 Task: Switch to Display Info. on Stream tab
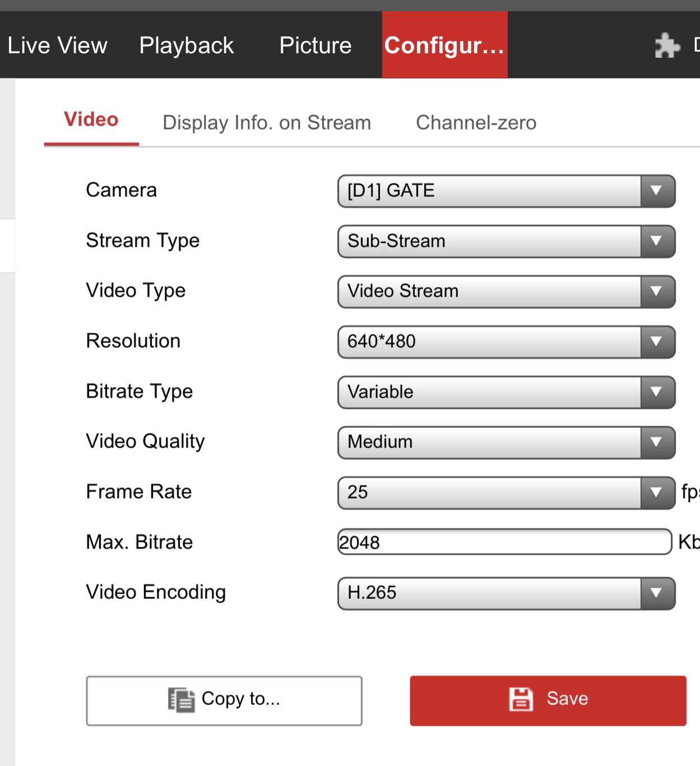267,123
